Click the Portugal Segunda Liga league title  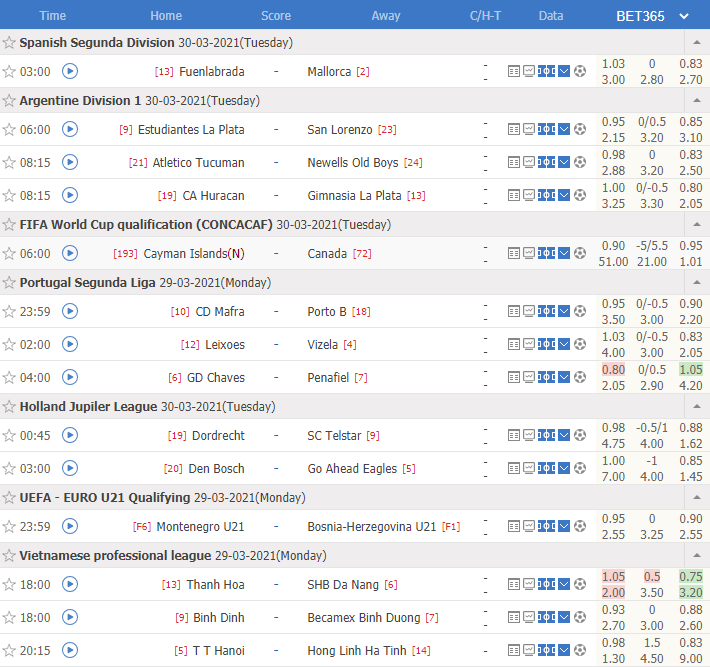coord(87,283)
